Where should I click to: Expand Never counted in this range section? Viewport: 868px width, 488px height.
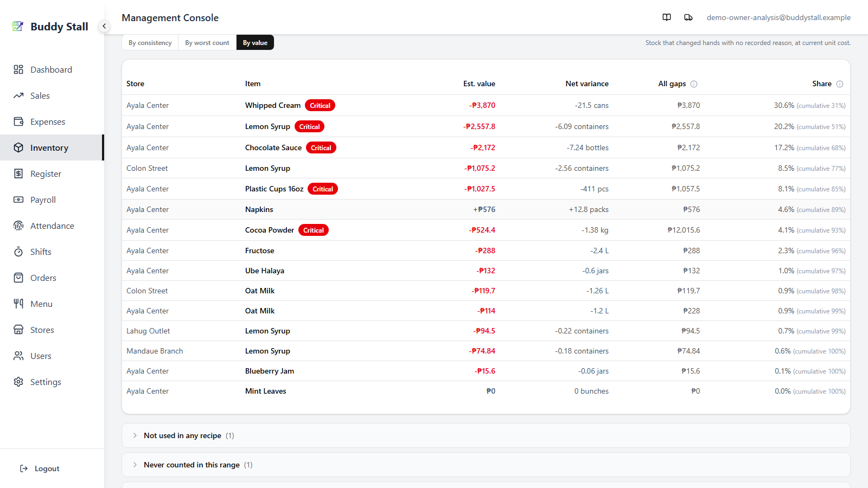486,465
